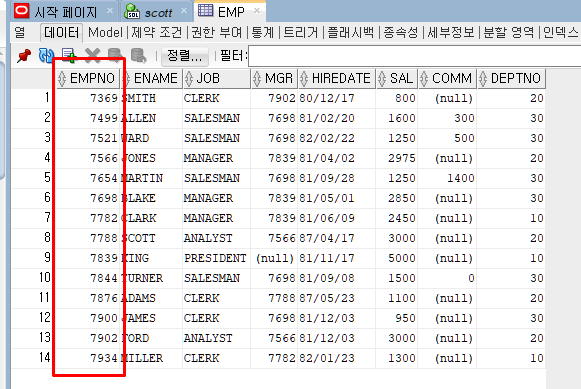581x389 pixels.
Task: Sort by the EMPNO column header
Action: click(x=88, y=79)
